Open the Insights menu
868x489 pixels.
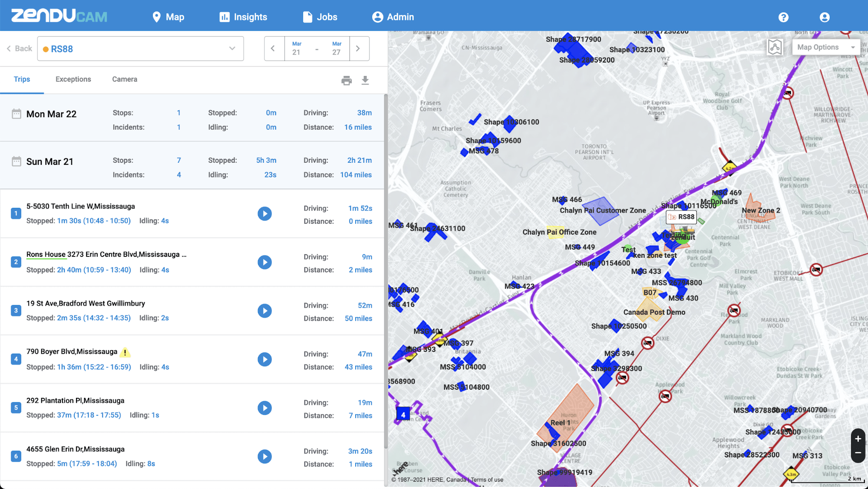point(243,17)
